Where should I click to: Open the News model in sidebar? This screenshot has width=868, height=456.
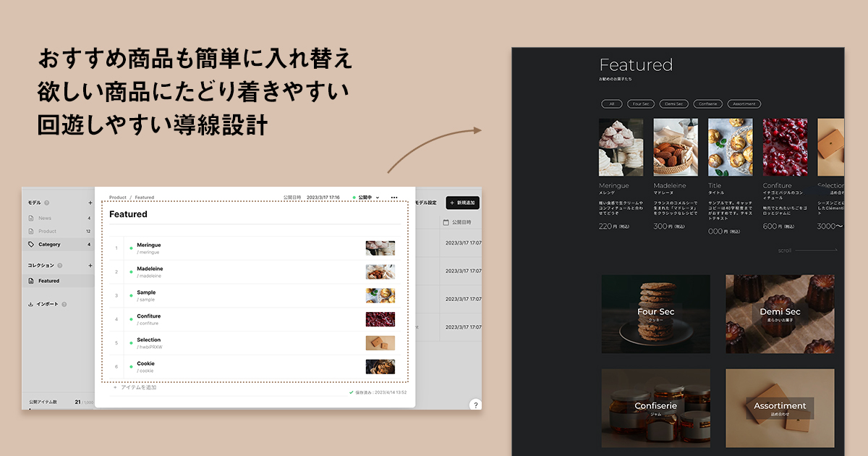(58, 218)
